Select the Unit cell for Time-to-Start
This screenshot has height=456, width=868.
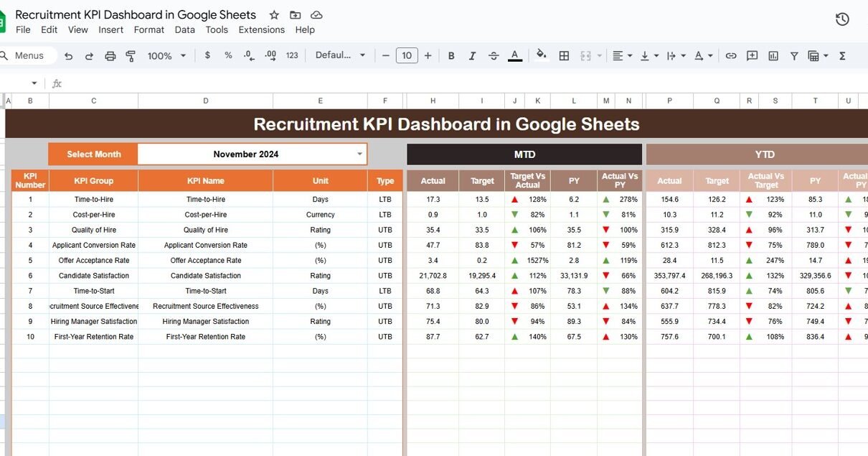click(x=321, y=291)
